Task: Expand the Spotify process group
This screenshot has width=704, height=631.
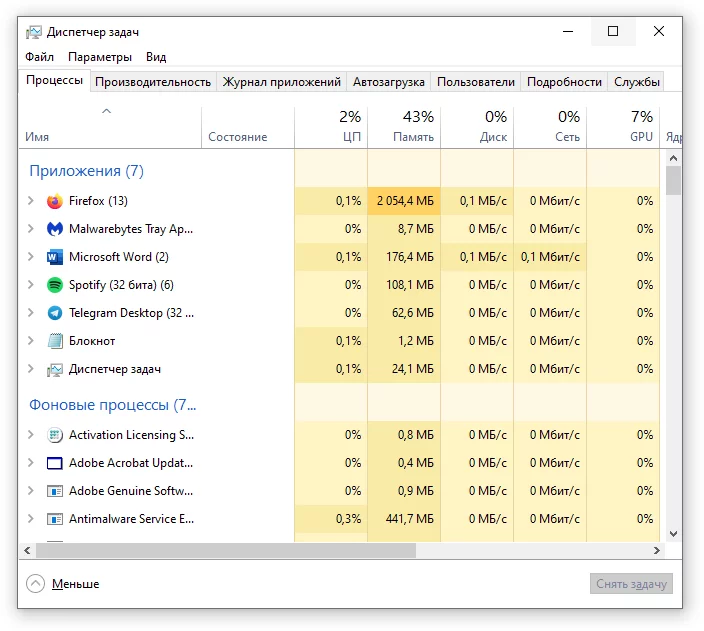Action: pos(31,285)
